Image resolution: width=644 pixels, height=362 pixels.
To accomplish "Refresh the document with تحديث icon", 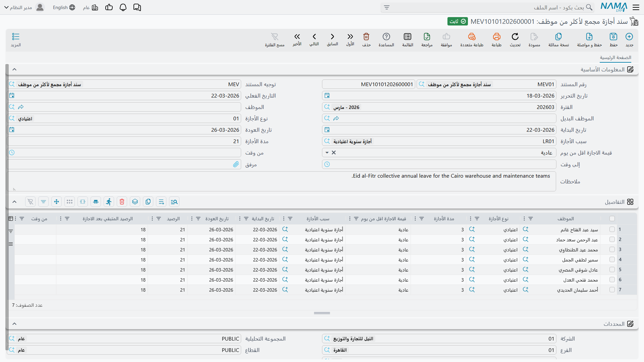I will tap(515, 37).
